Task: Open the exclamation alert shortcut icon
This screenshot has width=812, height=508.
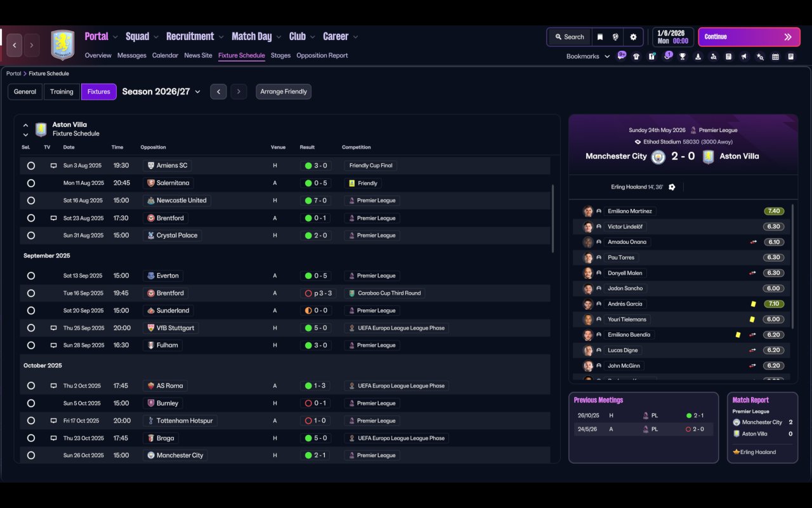Action: [x=652, y=57]
